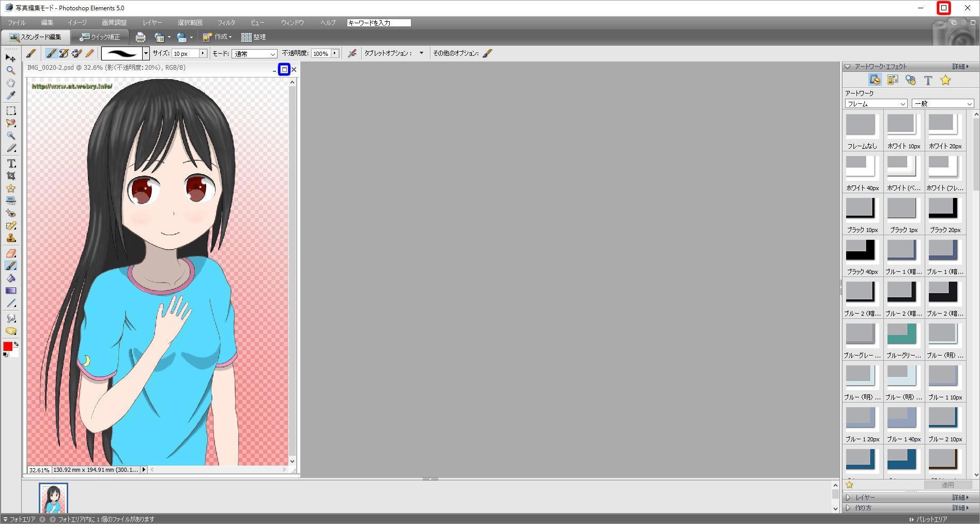Viewport: 980px width, 524px height.
Task: Click the Print icon in shortcut bar
Action: click(x=140, y=37)
